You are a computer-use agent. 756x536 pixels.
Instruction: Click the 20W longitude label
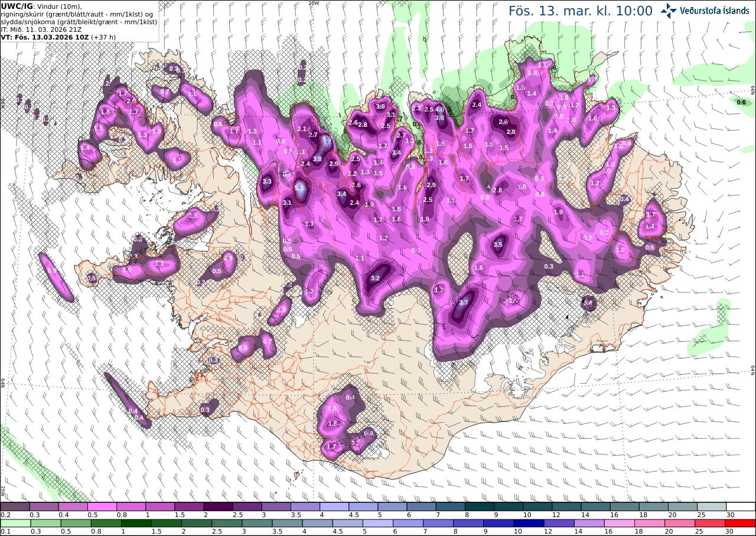pos(314,3)
